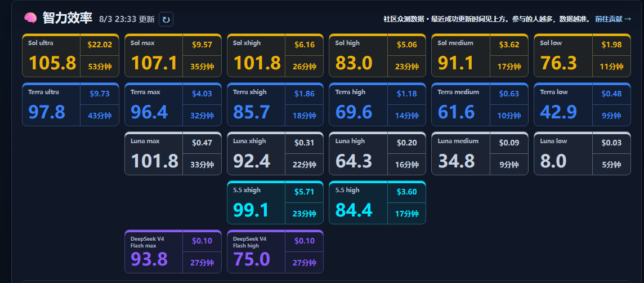The image size is (644, 283).
Task: Select the Sol max score 107.1 card
Action: click(173, 55)
